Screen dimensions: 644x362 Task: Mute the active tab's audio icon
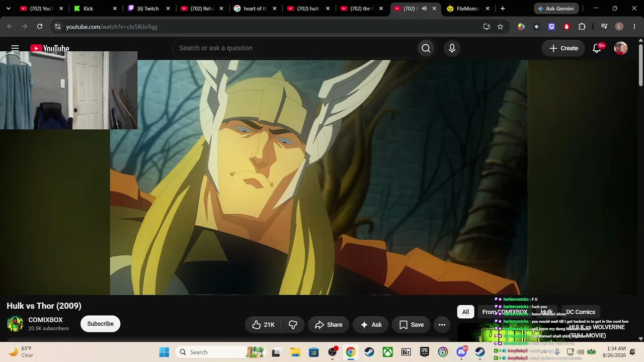point(424,9)
